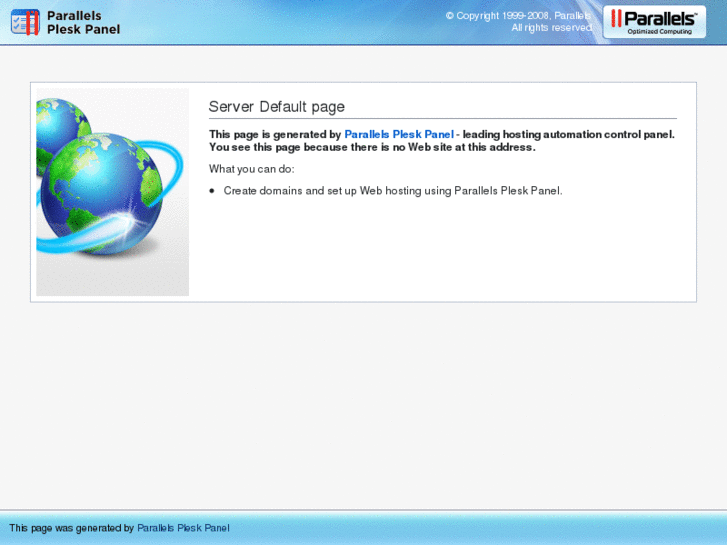Image resolution: width=727 pixels, height=545 pixels.
Task: Click the 'Server Default page' heading
Action: point(277,107)
